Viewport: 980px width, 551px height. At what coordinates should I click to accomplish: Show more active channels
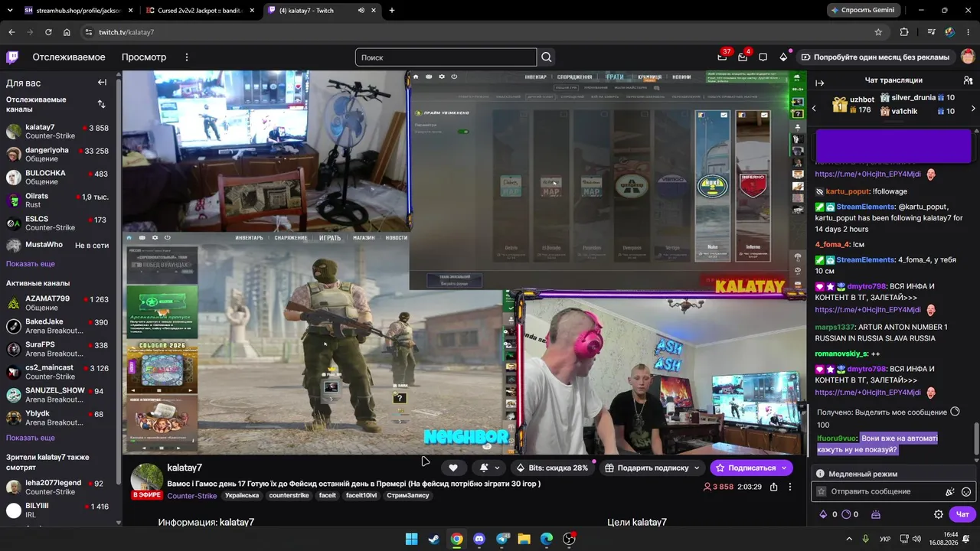click(x=31, y=438)
